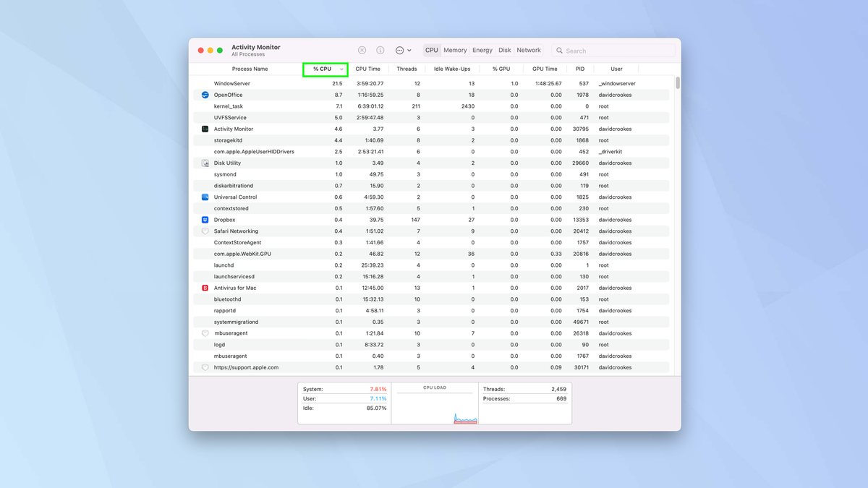
Task: Click the Antivirus for Mac icon
Action: (x=205, y=288)
